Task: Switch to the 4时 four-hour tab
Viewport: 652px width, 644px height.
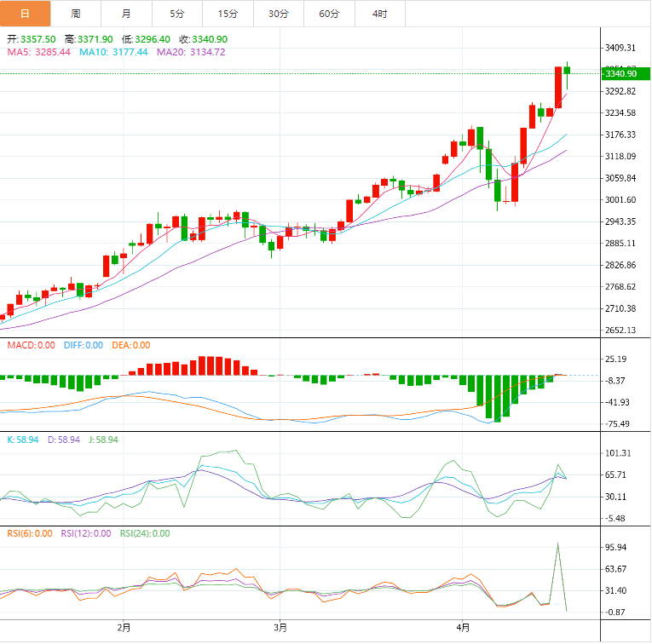Action: [379, 14]
